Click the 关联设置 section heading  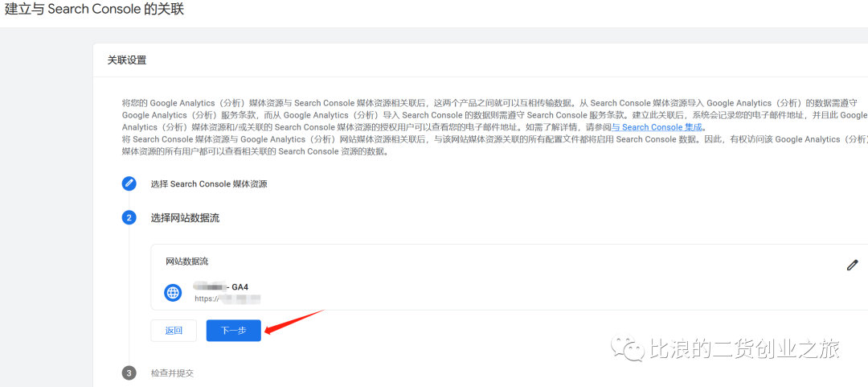pyautogui.click(x=127, y=60)
